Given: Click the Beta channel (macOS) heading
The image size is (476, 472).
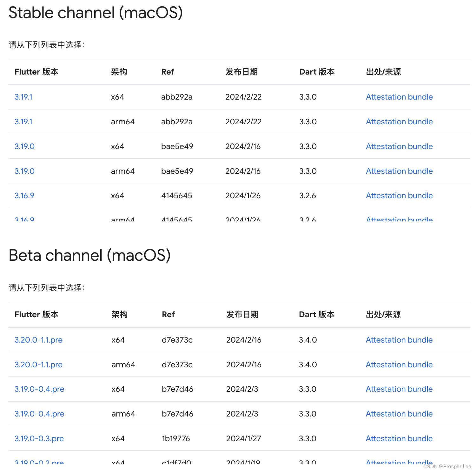Looking at the screenshot, I should pos(89,256).
